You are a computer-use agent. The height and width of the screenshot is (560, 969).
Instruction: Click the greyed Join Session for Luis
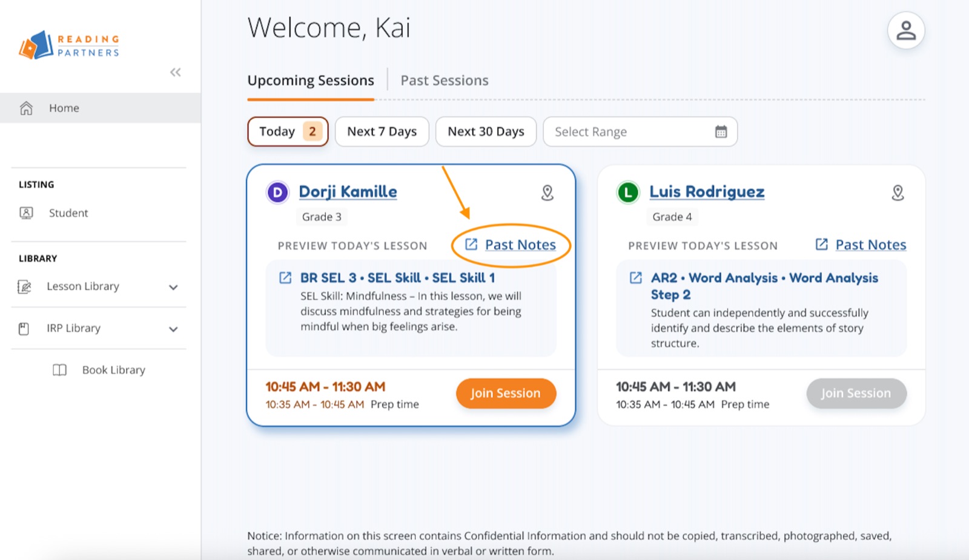[856, 393]
